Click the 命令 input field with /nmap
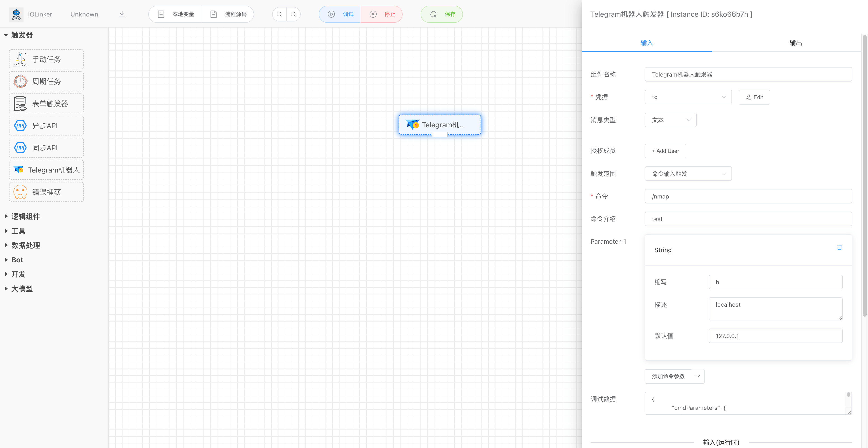Image resolution: width=868 pixels, height=448 pixels. [x=748, y=196]
